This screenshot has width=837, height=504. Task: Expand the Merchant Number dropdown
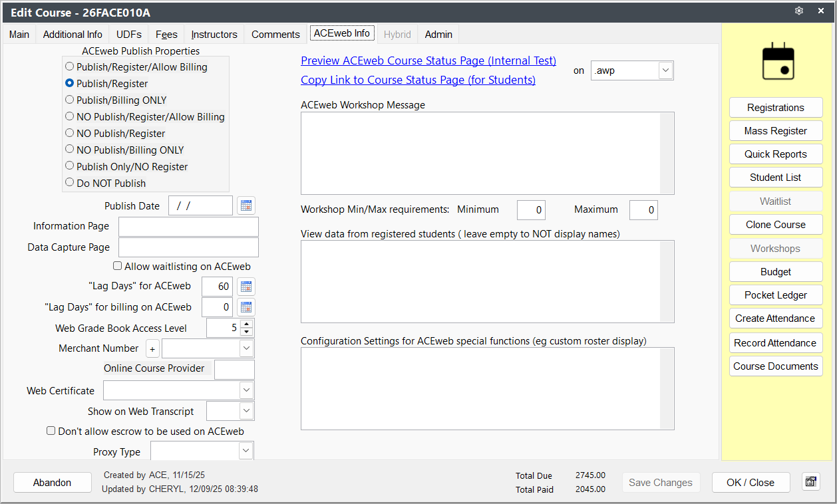pos(246,348)
